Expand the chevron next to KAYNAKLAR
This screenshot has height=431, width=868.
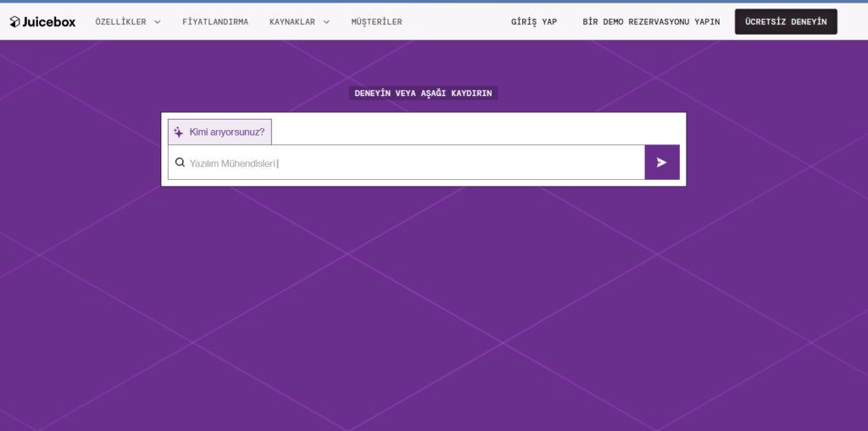pyautogui.click(x=326, y=22)
